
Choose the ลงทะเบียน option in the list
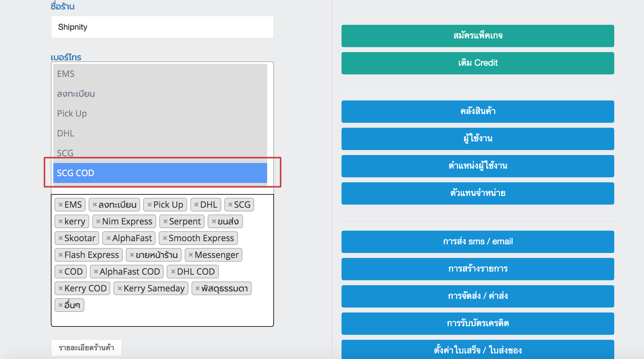click(160, 94)
